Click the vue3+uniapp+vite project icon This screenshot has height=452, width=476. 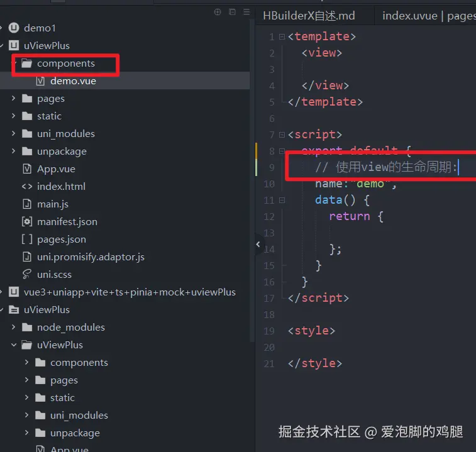point(14,292)
